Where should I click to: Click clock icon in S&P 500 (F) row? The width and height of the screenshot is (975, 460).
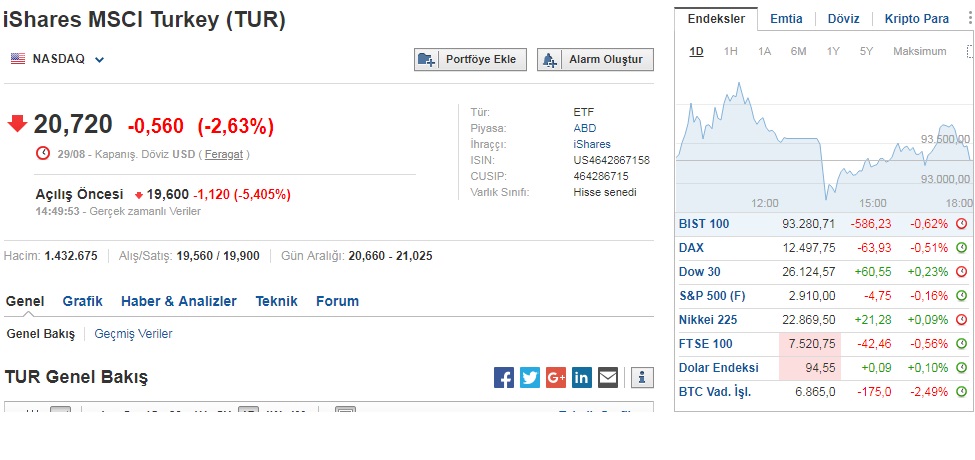coord(961,296)
